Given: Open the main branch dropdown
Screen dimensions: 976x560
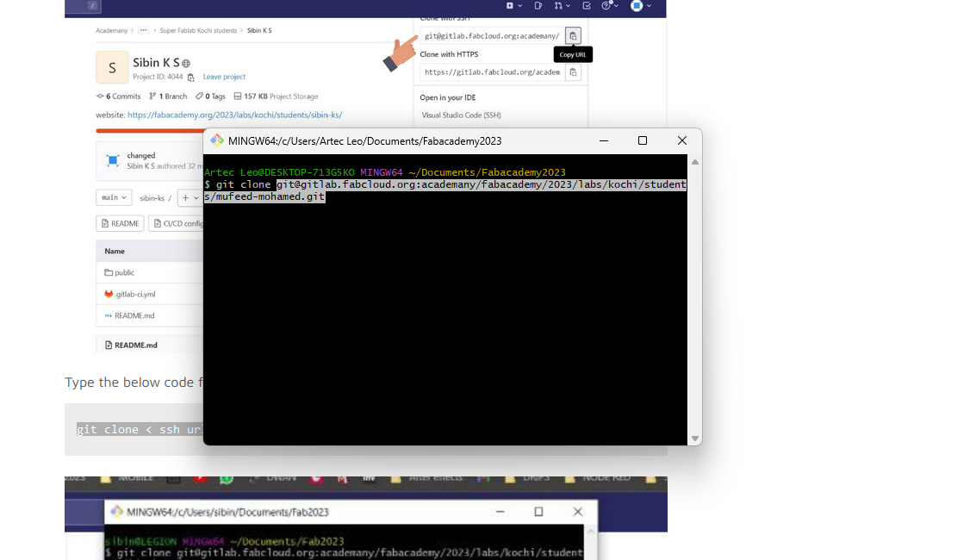Looking at the screenshot, I should [114, 197].
